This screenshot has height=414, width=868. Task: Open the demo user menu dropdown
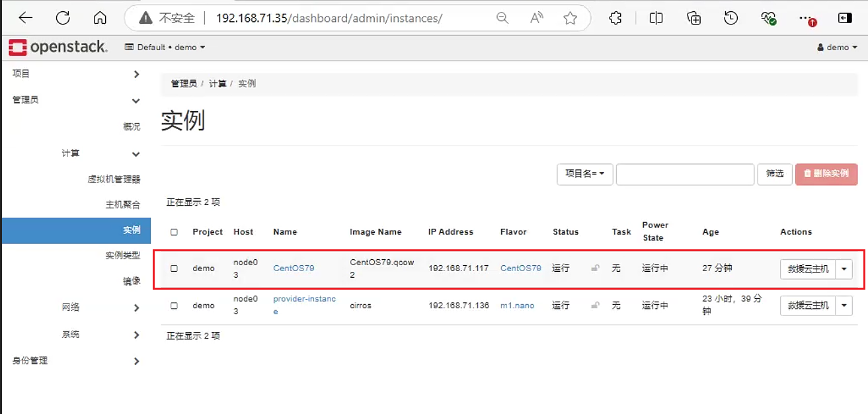pyautogui.click(x=838, y=48)
